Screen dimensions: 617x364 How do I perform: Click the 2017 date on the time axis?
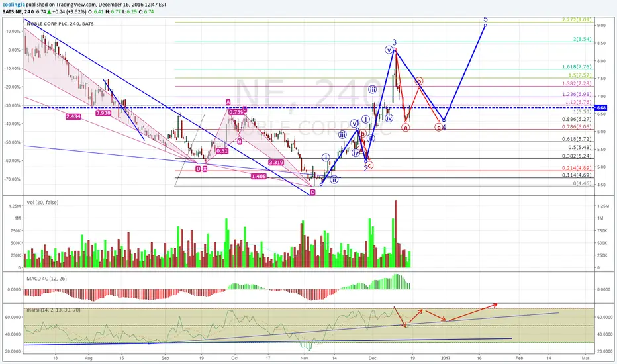pos(446,358)
